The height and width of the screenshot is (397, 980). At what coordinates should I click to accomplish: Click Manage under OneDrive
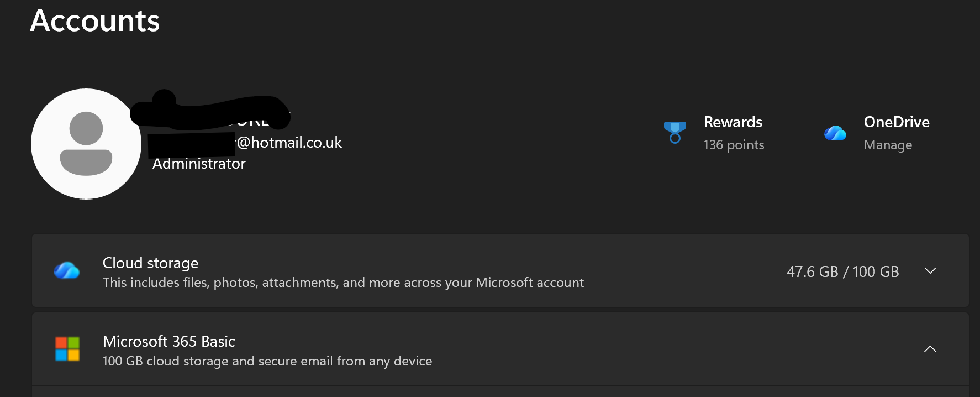888,145
